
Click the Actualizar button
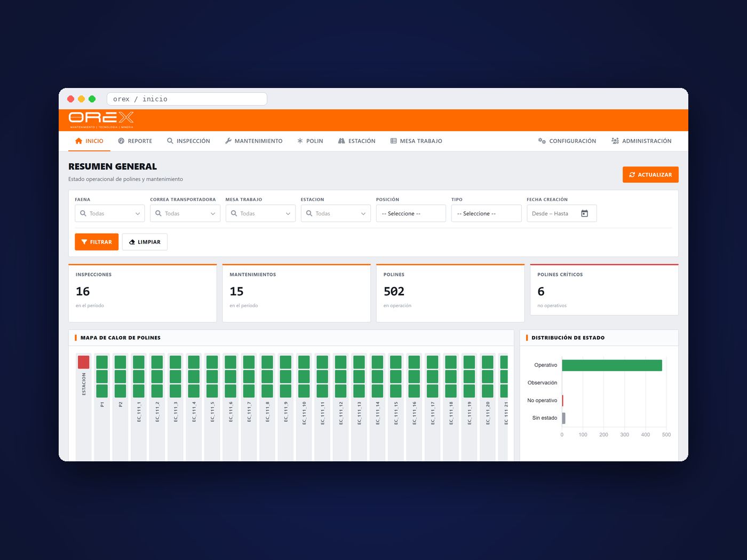pyautogui.click(x=650, y=174)
